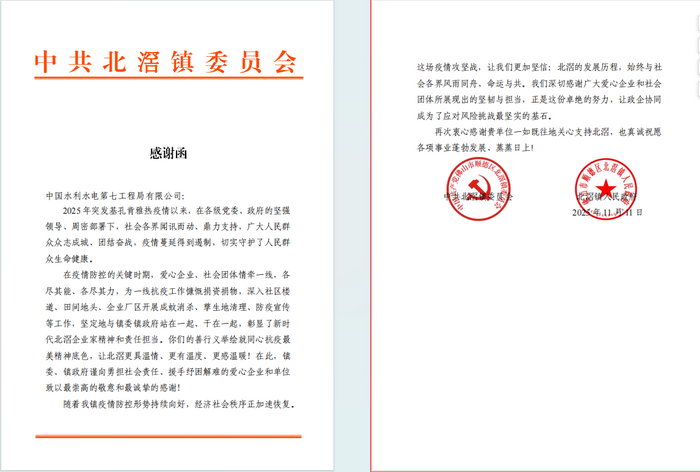Click the date 2025年11月11日
Screen dimensions: 700x472
click(607, 213)
